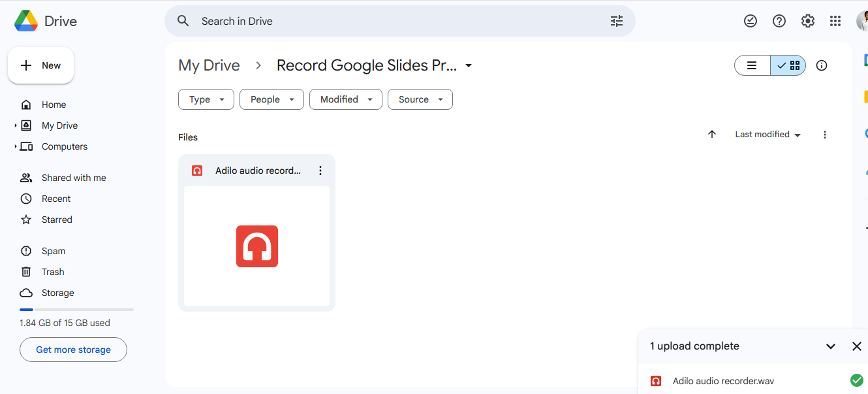Open the offline ready status icon
Viewport: 868px width, 394px height.
click(x=751, y=21)
